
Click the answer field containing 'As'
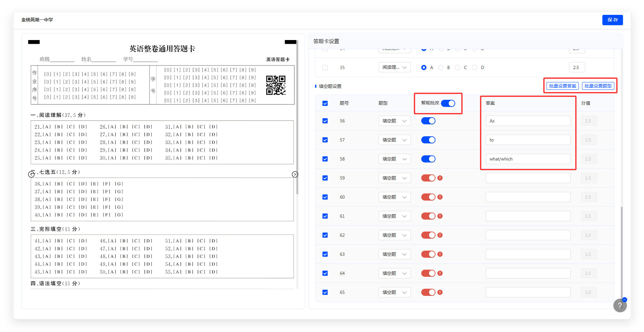click(528, 121)
